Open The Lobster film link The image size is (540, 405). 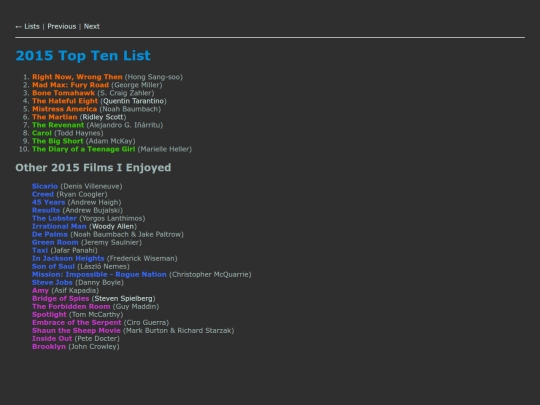tap(54, 218)
